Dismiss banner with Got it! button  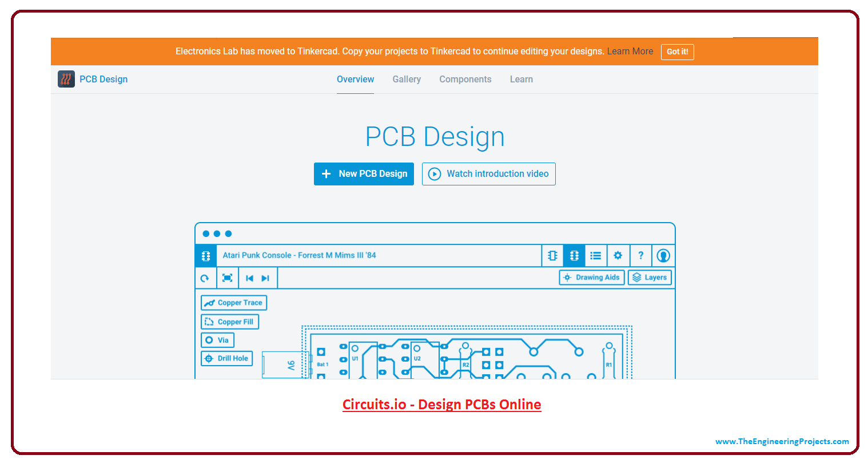click(x=678, y=52)
